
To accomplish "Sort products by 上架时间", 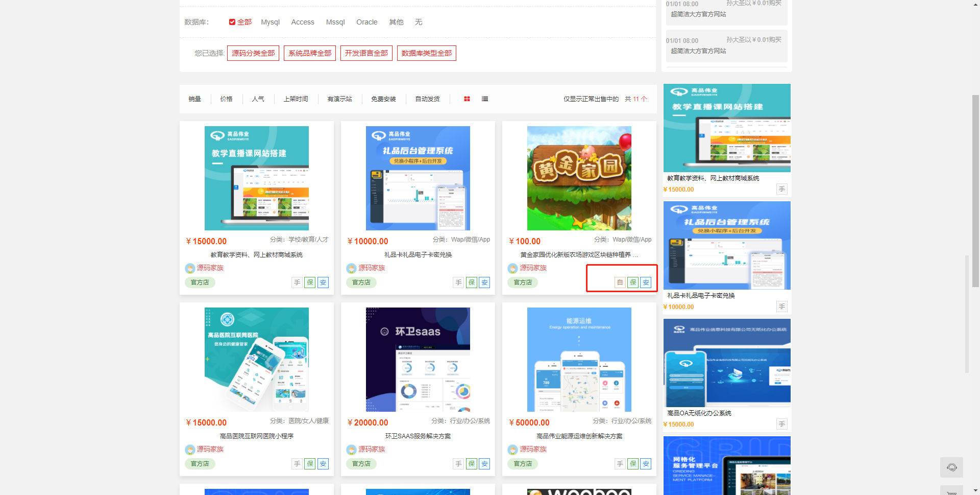I will tap(296, 99).
